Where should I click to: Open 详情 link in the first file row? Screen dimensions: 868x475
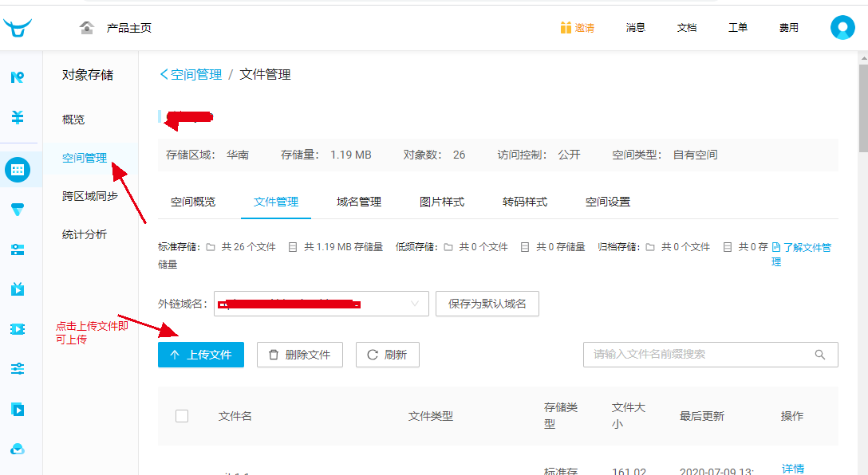793,469
